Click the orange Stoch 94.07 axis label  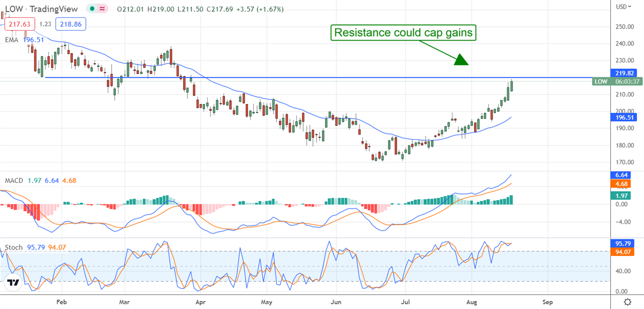click(623, 251)
